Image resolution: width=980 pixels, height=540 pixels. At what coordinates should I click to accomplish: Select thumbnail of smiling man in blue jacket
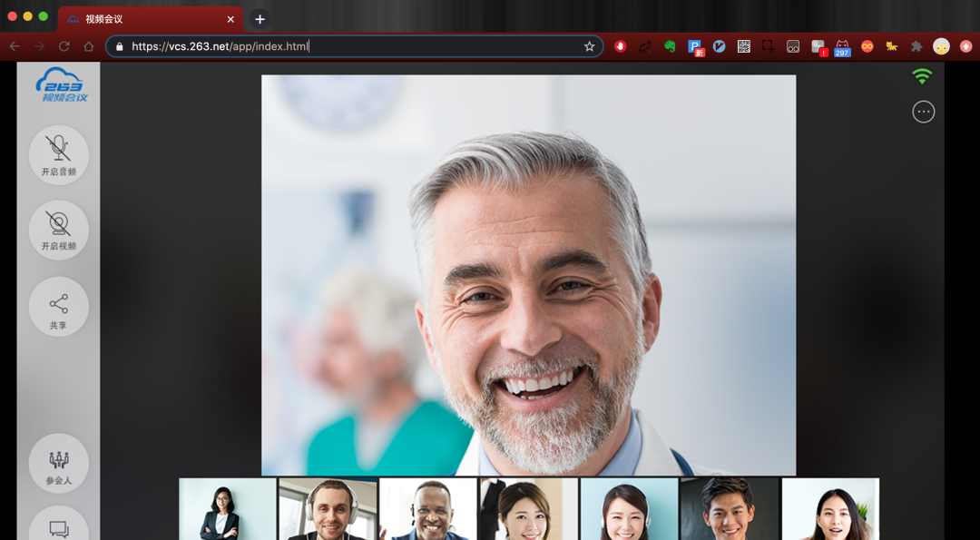(428, 509)
